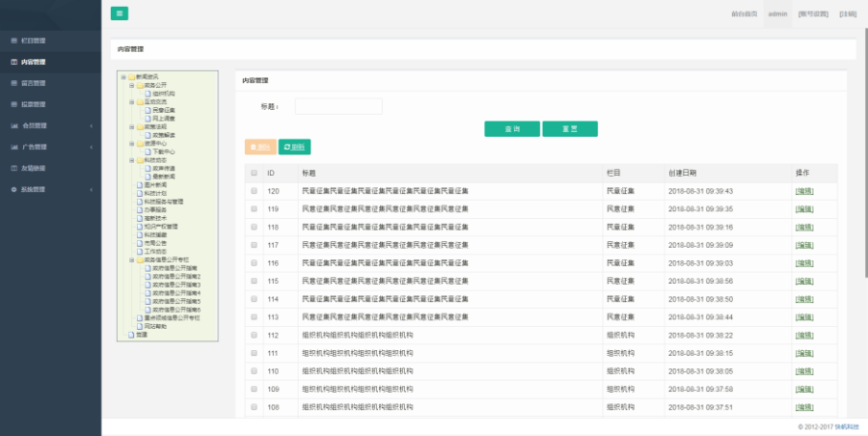Select 政府信息公开指南6 in the tree
The image size is (868, 436).
[x=176, y=310]
